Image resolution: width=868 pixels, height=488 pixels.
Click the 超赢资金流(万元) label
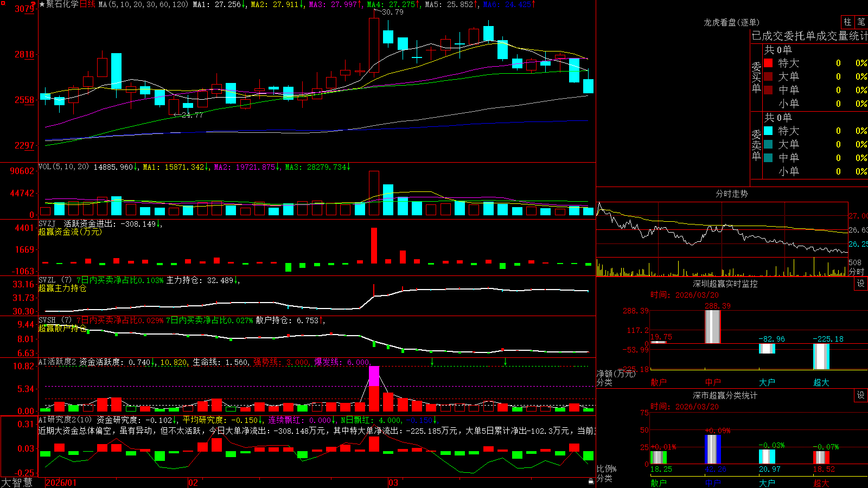pyautogui.click(x=70, y=232)
